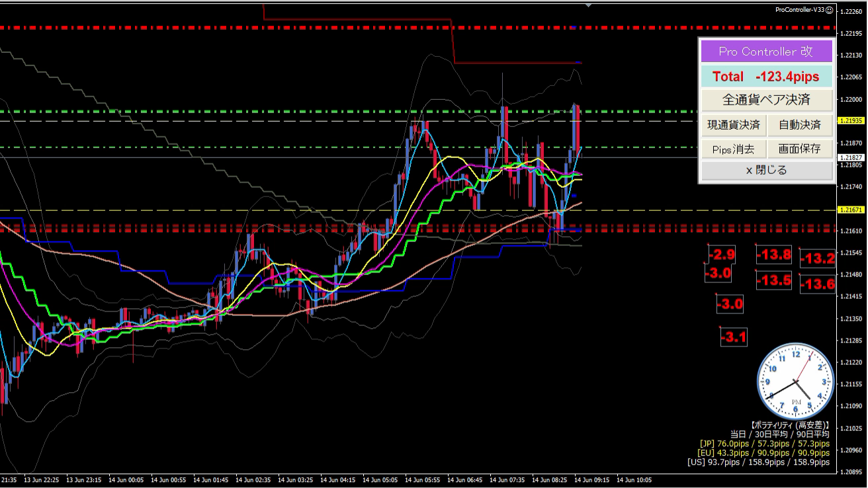Select the -13.5 pips label
The width and height of the screenshot is (868, 488).
(x=773, y=280)
